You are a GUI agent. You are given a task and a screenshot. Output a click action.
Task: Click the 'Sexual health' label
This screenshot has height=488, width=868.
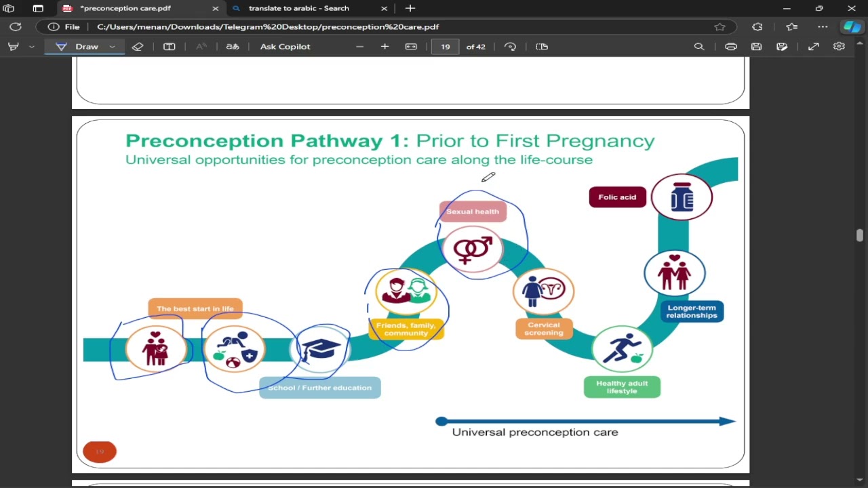pos(473,211)
